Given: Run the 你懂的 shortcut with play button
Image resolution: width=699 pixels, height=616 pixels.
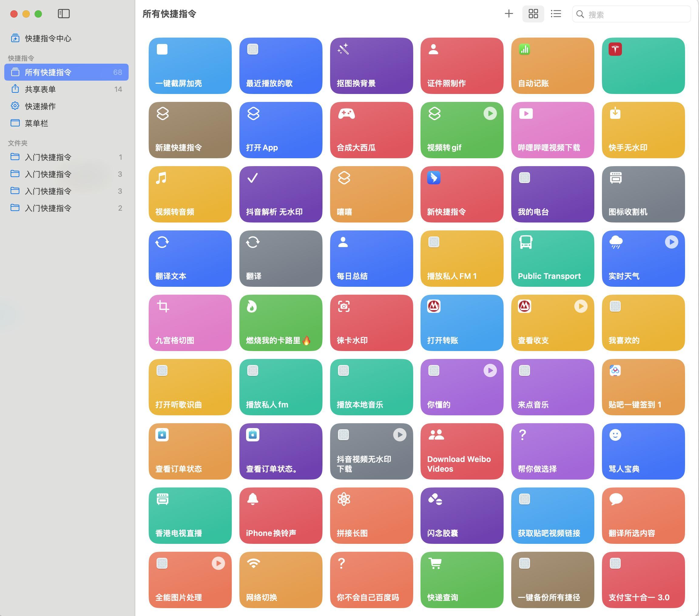Looking at the screenshot, I should pos(490,370).
